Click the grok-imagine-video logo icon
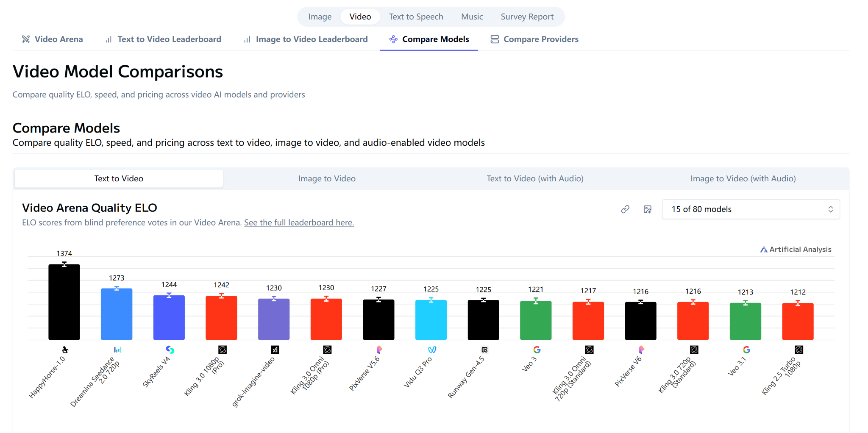This screenshot has height=433, width=868. click(x=275, y=350)
